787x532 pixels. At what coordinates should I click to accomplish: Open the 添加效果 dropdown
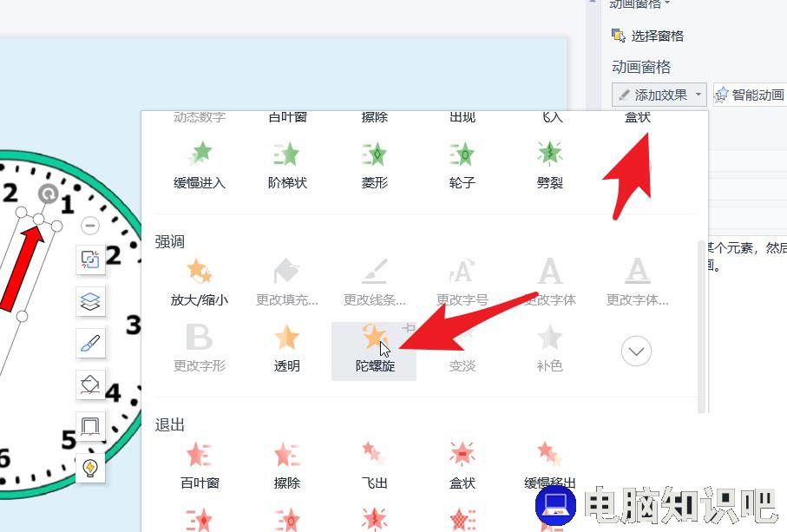[659, 95]
